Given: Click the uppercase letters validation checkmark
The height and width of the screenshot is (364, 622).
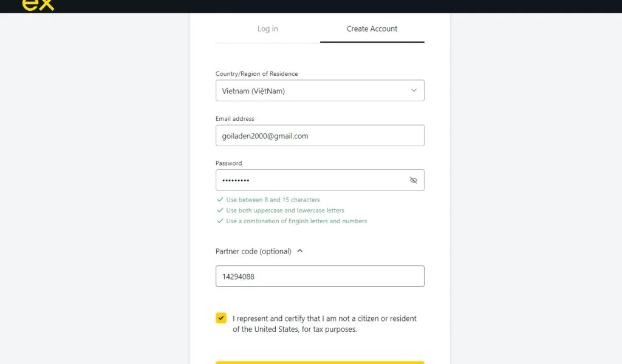Looking at the screenshot, I should 220,210.
